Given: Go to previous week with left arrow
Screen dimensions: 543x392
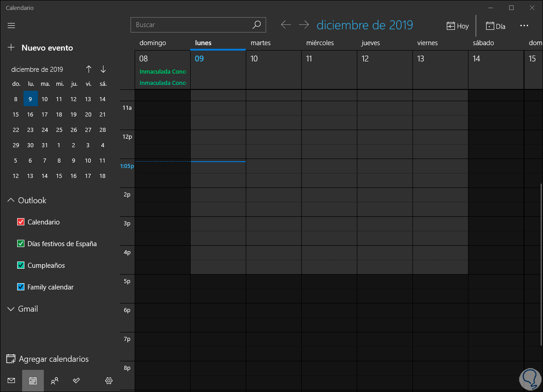Looking at the screenshot, I should [286, 25].
